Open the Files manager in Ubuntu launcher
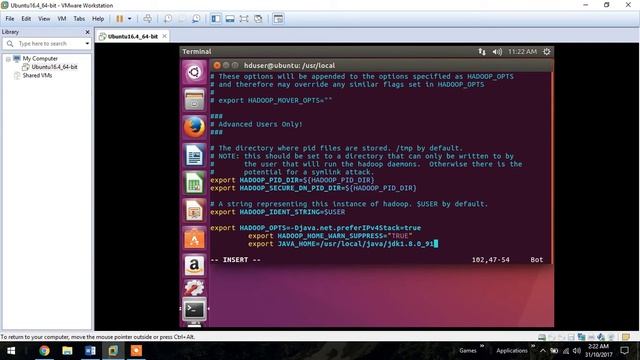The width and height of the screenshot is (640, 360). [x=194, y=100]
